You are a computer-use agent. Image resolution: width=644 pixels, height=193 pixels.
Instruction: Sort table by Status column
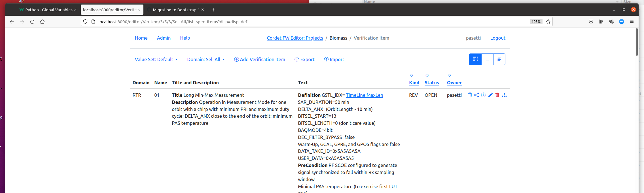(432, 83)
